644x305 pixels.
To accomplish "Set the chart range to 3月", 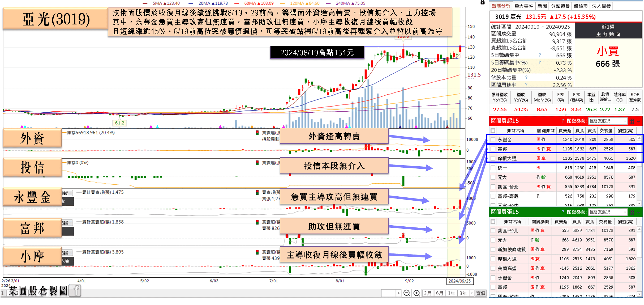I will [428, 293].
